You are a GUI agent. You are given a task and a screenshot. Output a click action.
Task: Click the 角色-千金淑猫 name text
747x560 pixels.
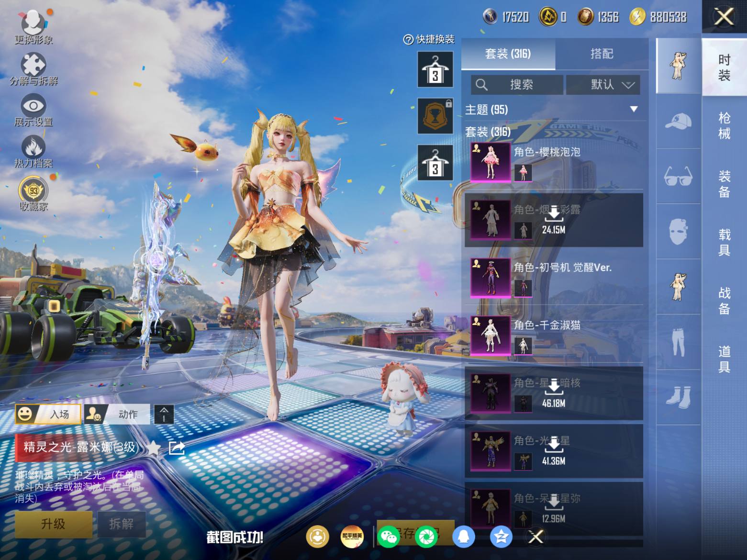tap(547, 325)
